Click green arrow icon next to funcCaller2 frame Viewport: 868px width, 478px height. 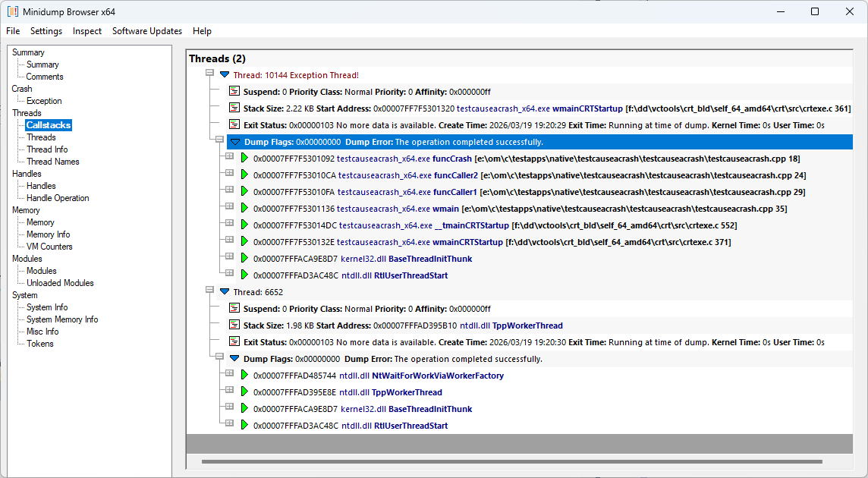244,175
